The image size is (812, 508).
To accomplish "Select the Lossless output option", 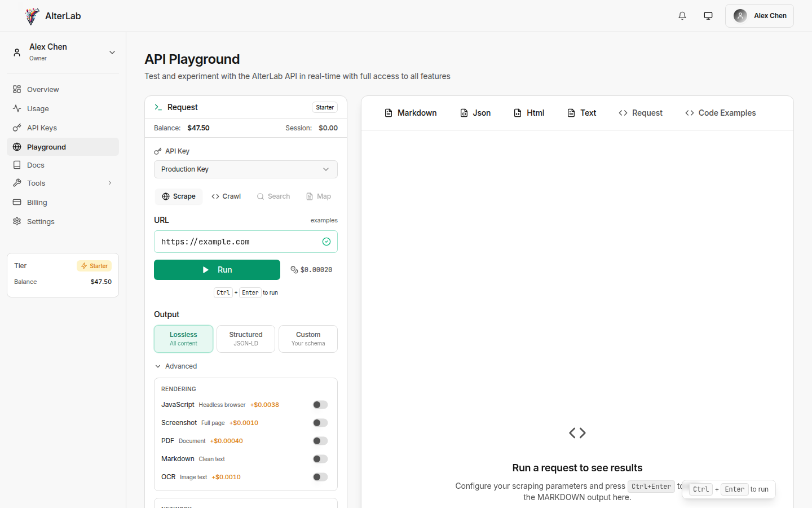I will 184,339.
